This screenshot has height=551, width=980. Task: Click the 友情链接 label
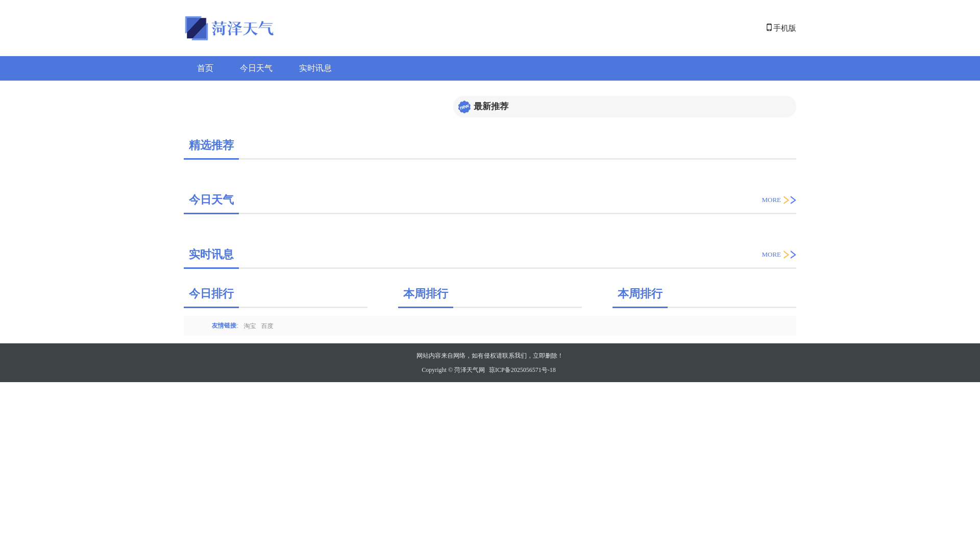coord(224,325)
